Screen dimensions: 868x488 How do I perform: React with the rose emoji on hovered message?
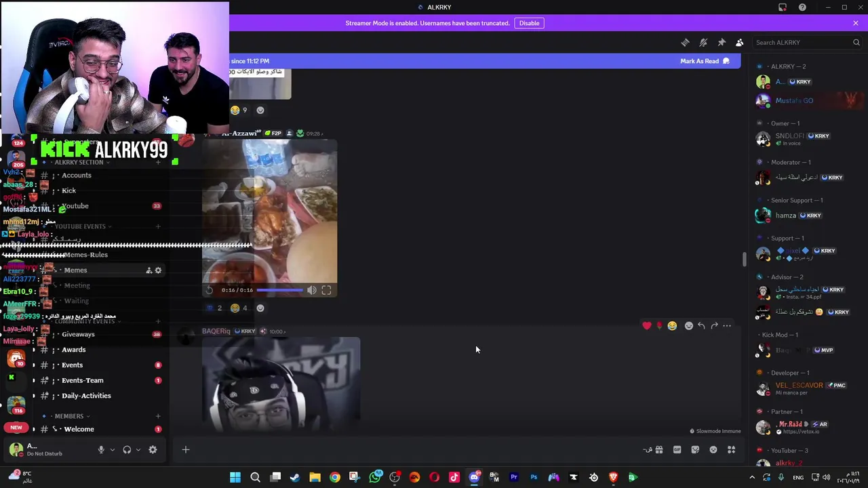coord(659,326)
